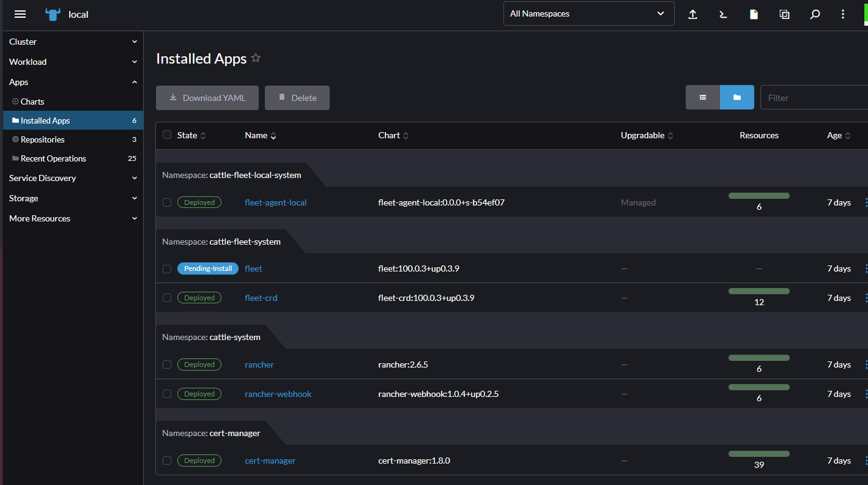Check the checkbox for cert-manager
The image size is (868, 485).
coord(167,461)
